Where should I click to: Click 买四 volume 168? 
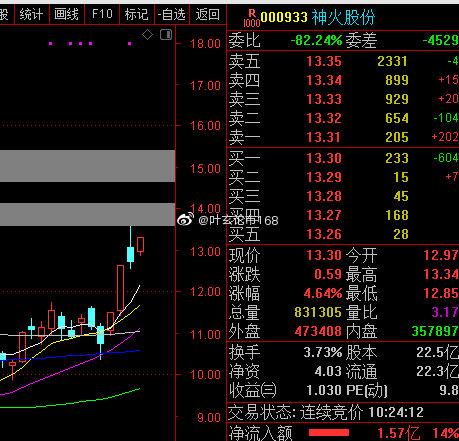click(397, 215)
